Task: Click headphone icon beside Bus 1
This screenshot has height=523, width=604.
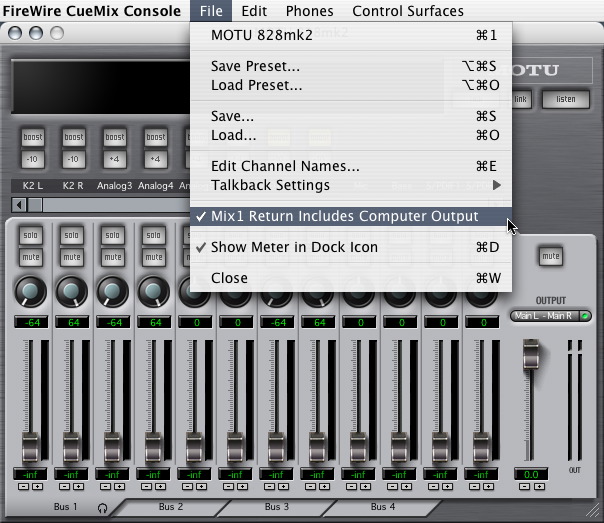Action: coord(102,508)
